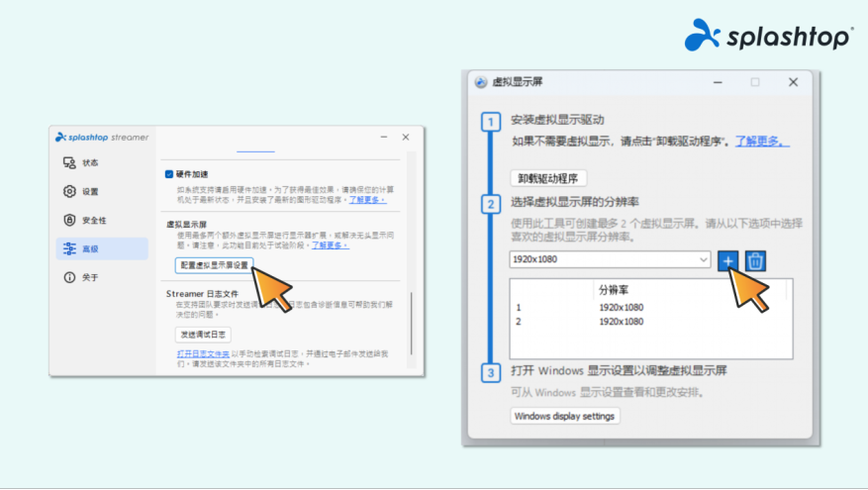Select row 1 with 1920x1080 resolution
The image size is (868, 490).
650,307
